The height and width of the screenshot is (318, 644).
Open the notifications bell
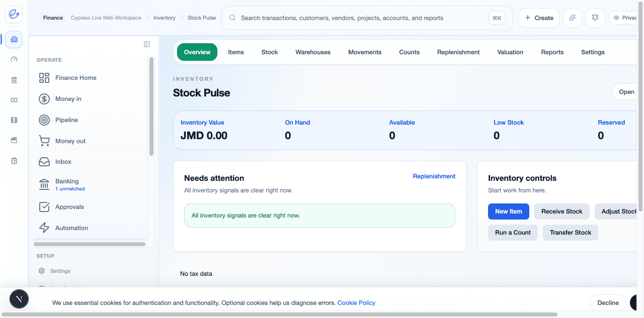click(x=595, y=18)
